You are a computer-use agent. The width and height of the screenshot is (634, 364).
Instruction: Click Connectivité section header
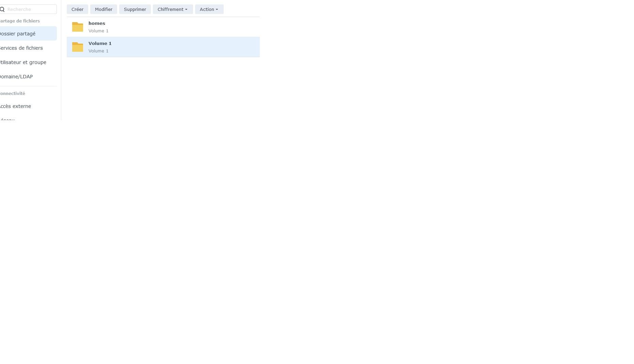pyautogui.click(x=13, y=93)
